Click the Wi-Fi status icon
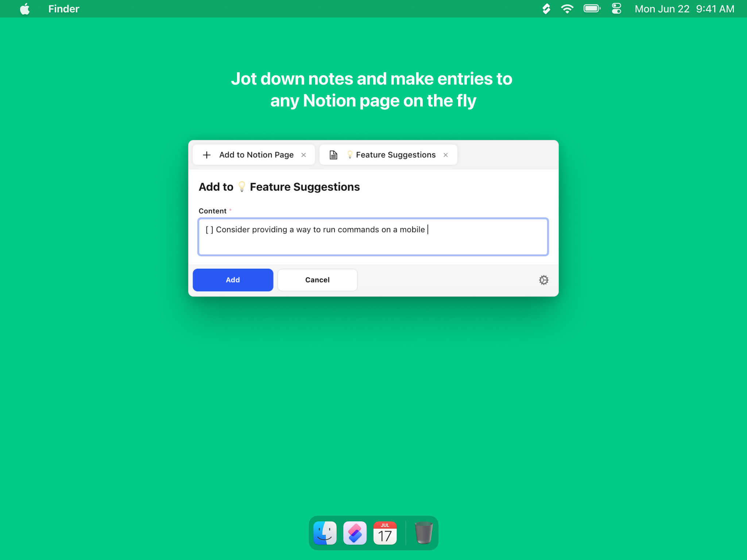This screenshot has height=560, width=747. pos(567,9)
